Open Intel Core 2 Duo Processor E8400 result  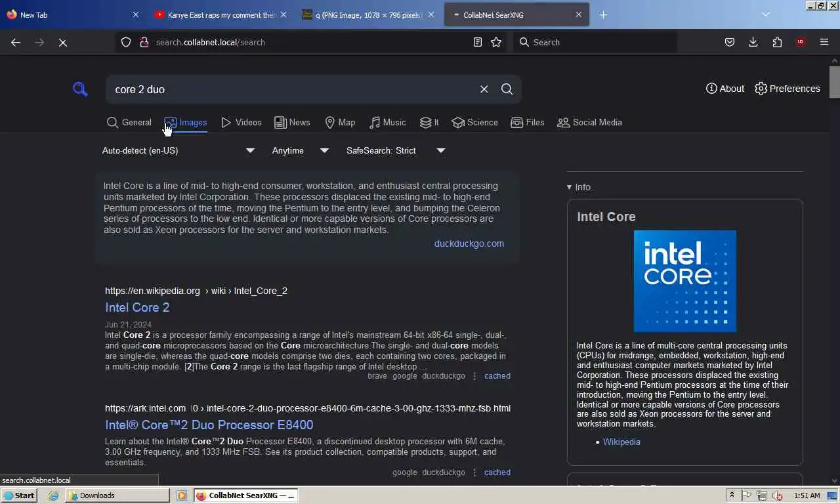coord(209,425)
